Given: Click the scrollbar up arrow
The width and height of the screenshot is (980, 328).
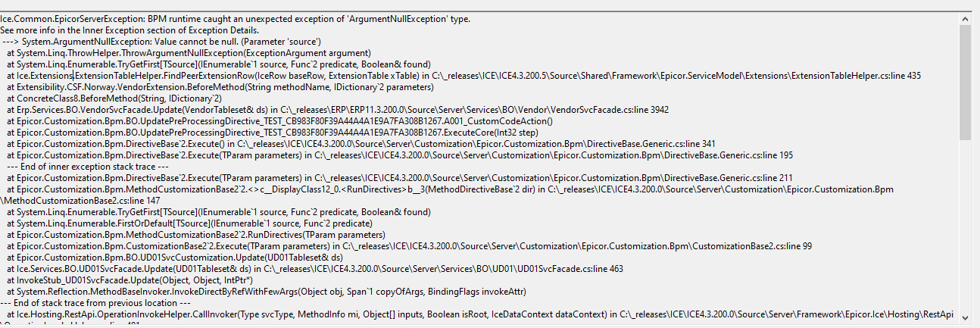Looking at the screenshot, I should pyautogui.click(x=964, y=19).
